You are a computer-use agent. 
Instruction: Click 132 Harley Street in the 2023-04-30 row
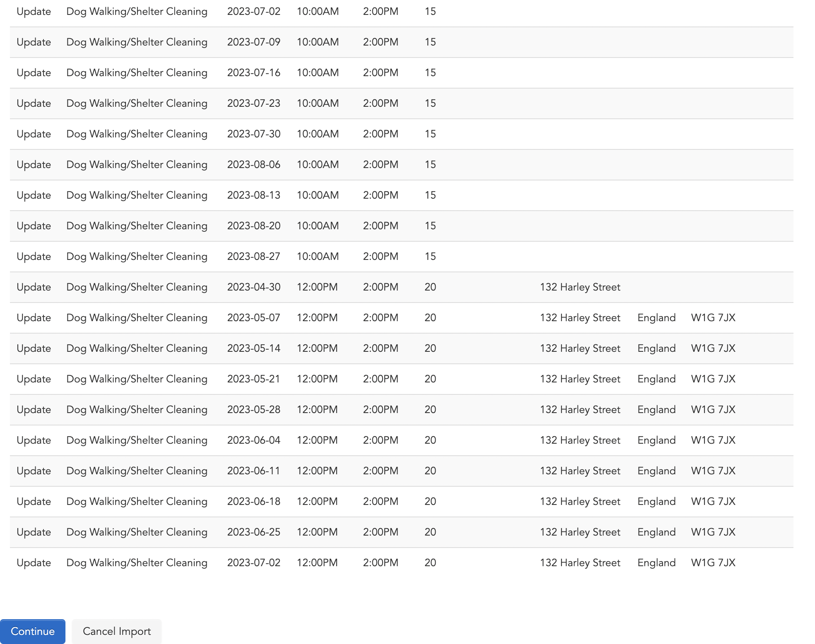[580, 287]
